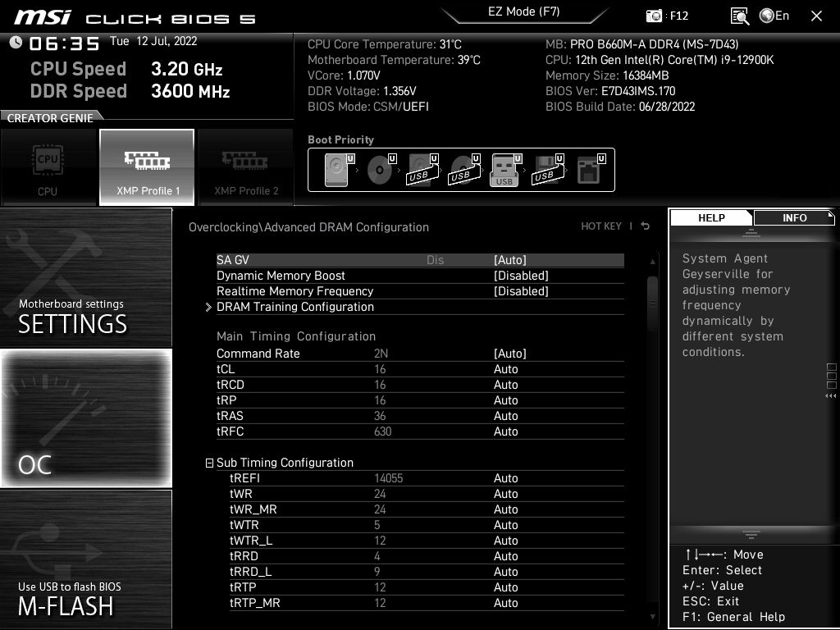Screen dimensions: 840x630
Task: Click the scroll down arrow of settings list
Action: point(652,617)
